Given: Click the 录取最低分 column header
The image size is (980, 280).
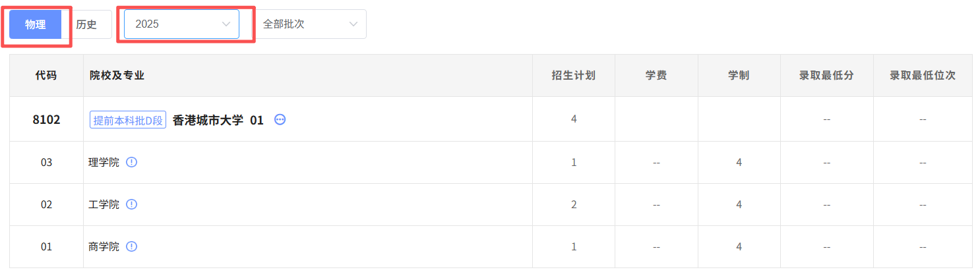Looking at the screenshot, I should pos(826,75).
